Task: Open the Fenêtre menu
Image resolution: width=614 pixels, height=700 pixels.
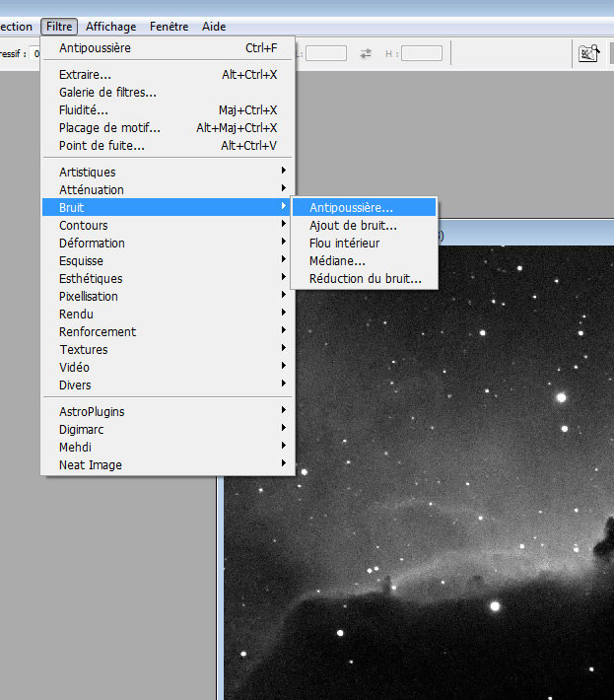Action: coord(169,27)
